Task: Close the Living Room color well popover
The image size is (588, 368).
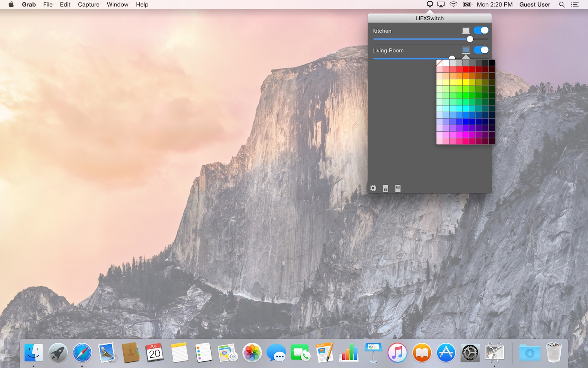Action: (x=465, y=50)
